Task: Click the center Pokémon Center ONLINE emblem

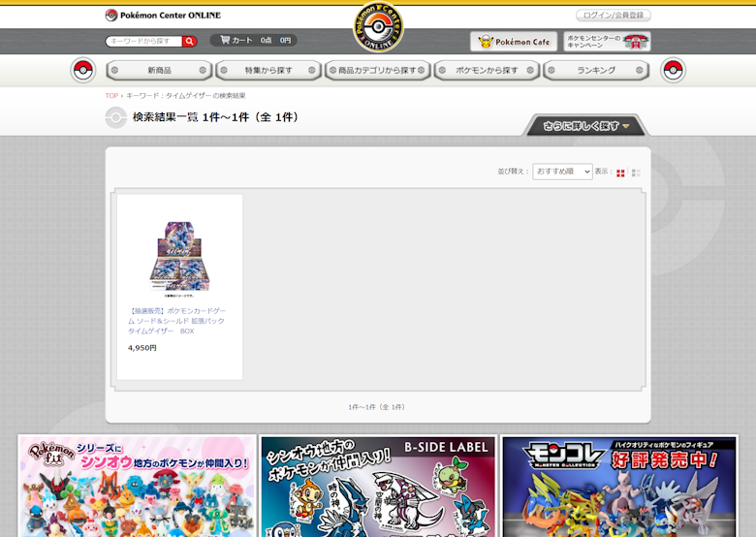Action: tap(378, 27)
